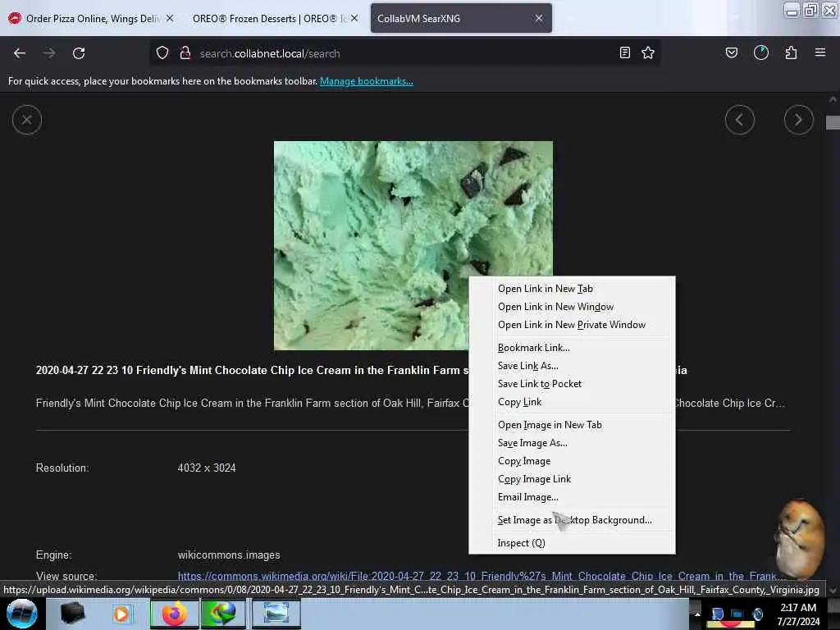840x630 pixels.
Task: Open the Manage bookmarks... link
Action: (x=367, y=81)
